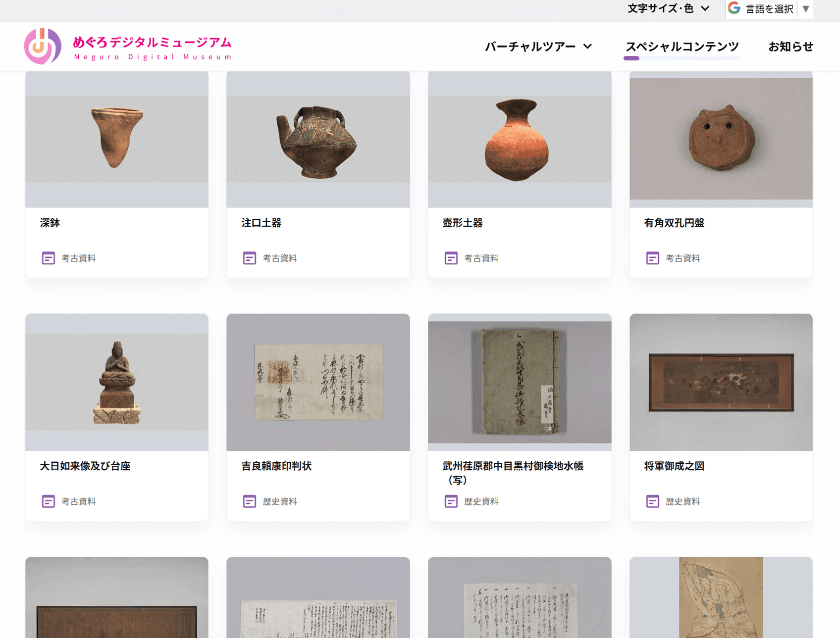Open the 言語を選択 language dropdown arrow
This screenshot has height=638, width=840.
click(x=806, y=9)
